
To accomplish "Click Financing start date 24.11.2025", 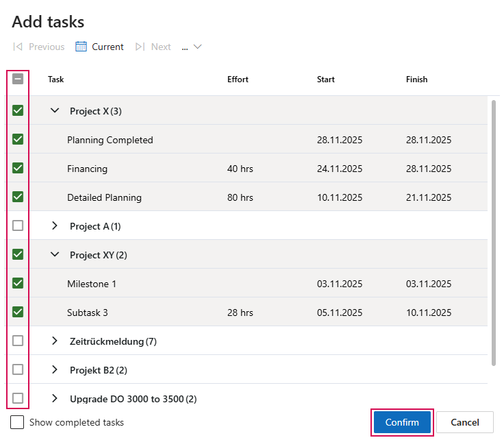I will tap(340, 169).
